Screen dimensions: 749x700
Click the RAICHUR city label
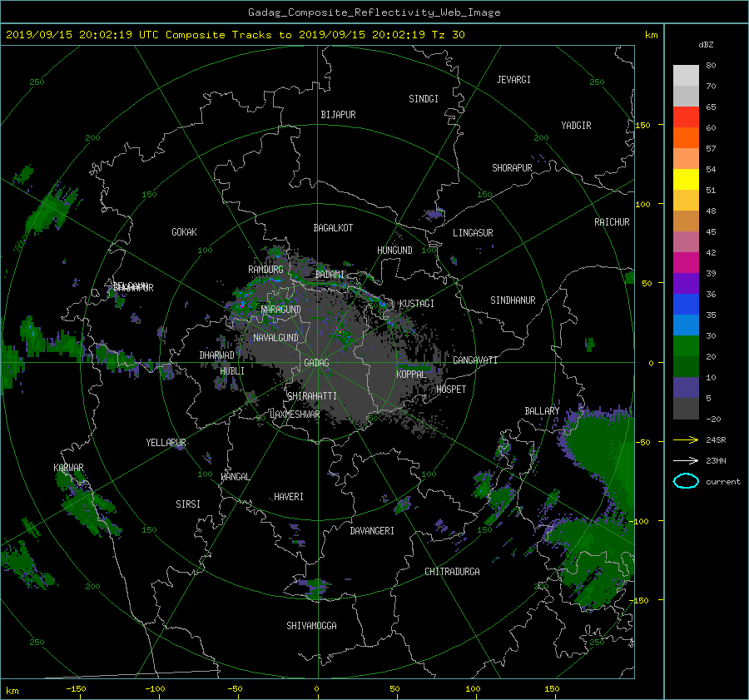coord(612,221)
